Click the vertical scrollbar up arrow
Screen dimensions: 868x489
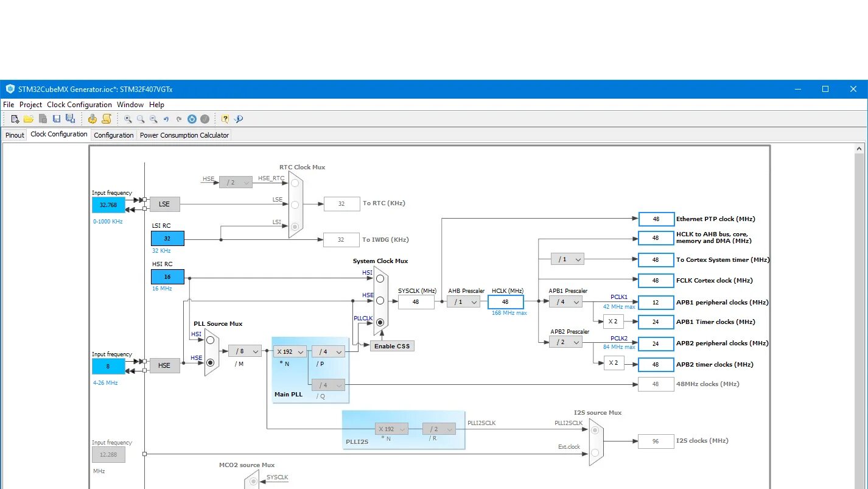click(x=859, y=148)
